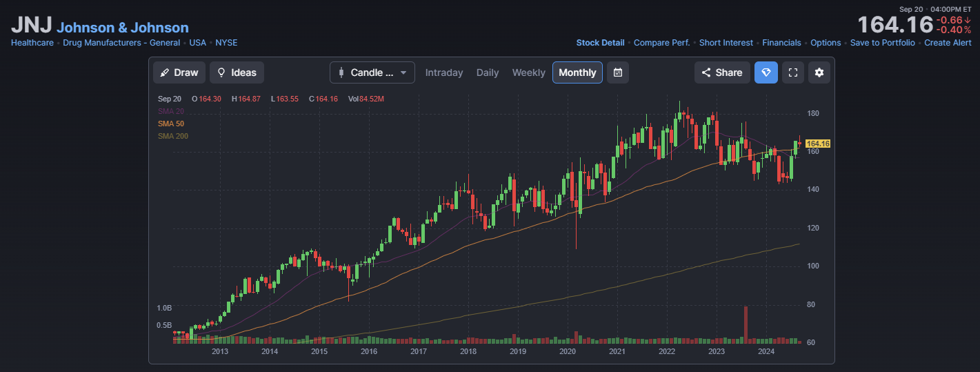Click Save to Portfolio link

tap(883, 43)
